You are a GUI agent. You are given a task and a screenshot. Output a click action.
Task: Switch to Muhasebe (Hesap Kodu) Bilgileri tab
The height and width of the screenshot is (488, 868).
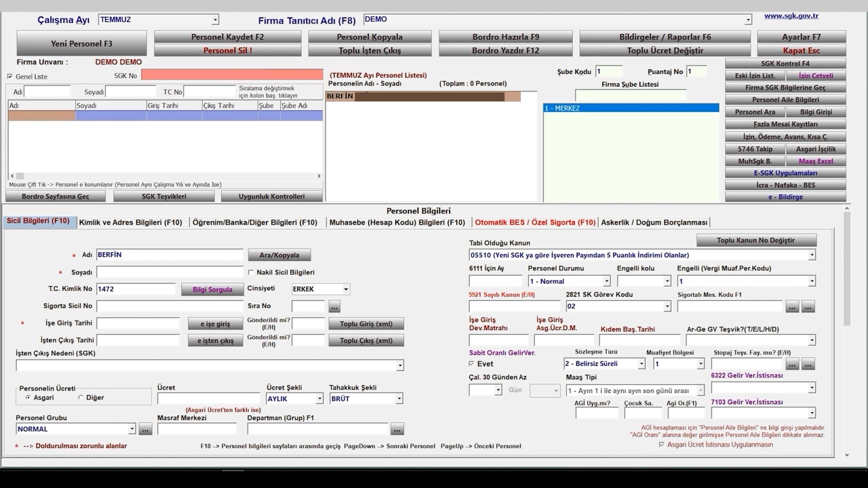coord(397,222)
